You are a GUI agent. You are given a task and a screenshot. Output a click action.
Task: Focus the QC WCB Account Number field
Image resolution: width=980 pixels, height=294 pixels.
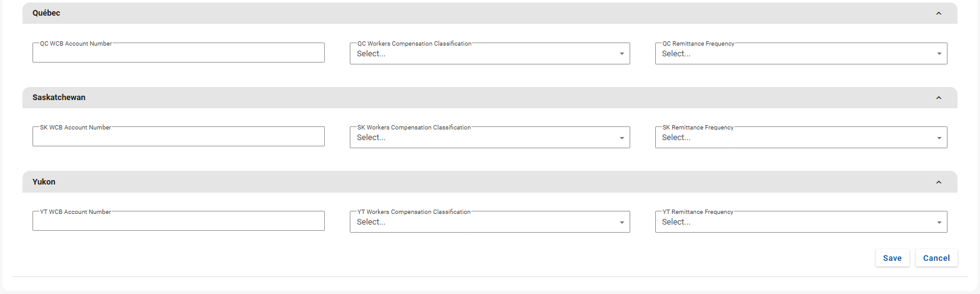point(178,53)
